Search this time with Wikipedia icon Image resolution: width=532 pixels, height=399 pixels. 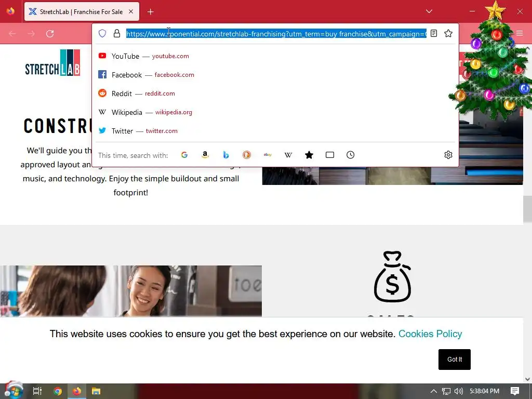click(288, 155)
